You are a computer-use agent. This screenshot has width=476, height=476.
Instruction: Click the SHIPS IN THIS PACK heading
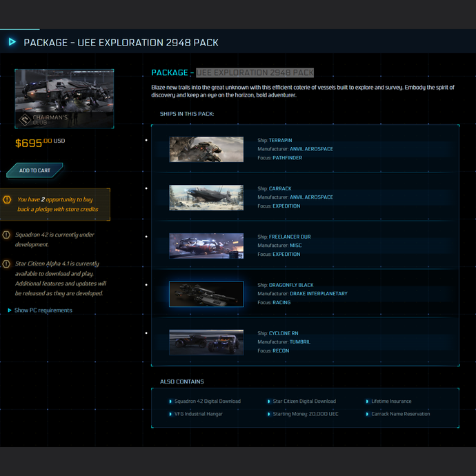(x=187, y=114)
